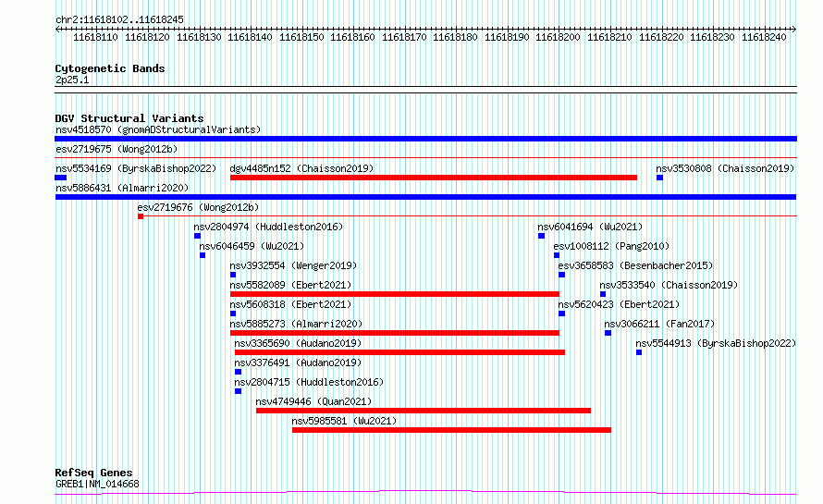The width and height of the screenshot is (823, 504).
Task: Click the red nsv5885273 variant bar
Action: (395, 333)
